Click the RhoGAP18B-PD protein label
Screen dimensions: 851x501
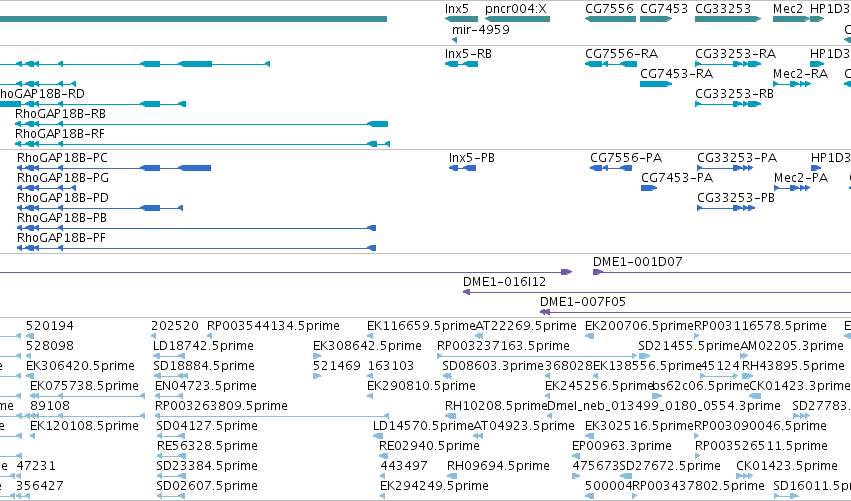click(63, 198)
